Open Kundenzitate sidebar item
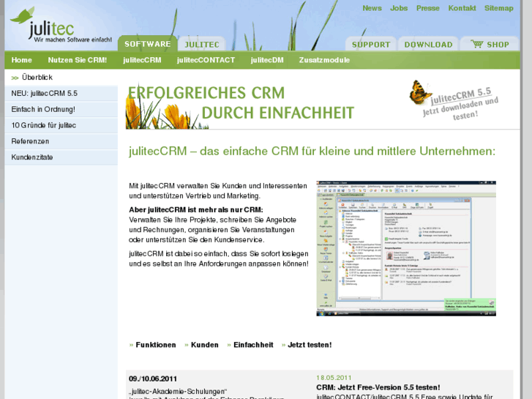 61,157
